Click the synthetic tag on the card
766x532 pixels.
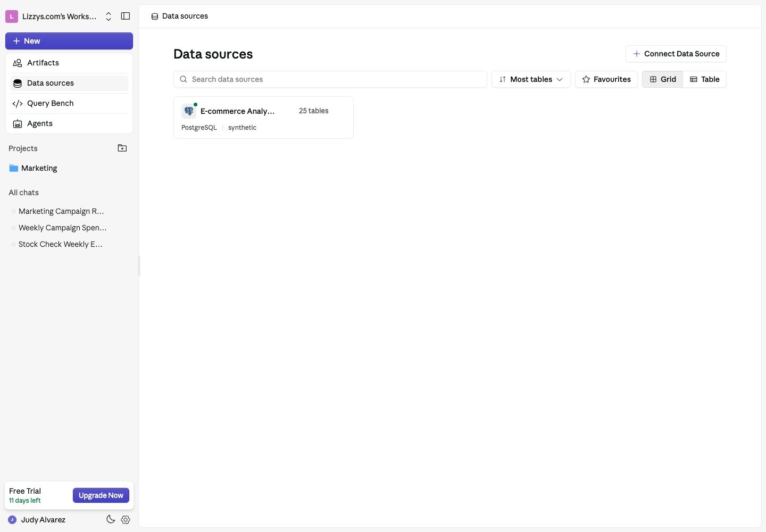coord(242,128)
